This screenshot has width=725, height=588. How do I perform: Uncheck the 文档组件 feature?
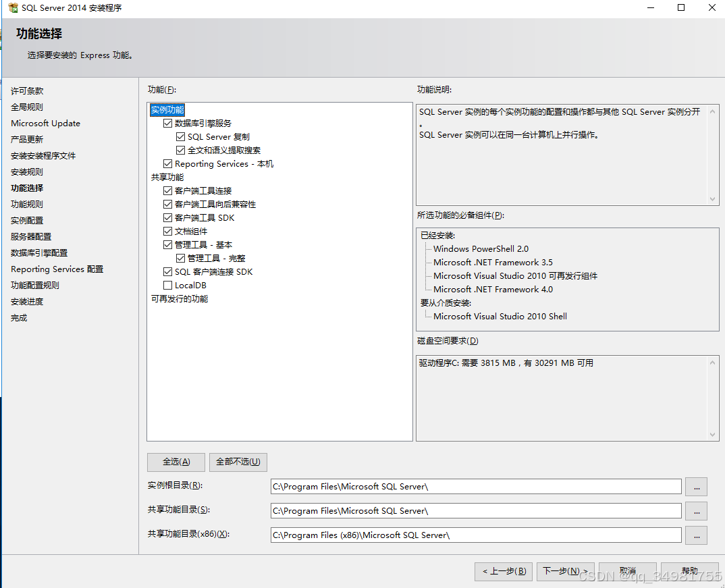tap(167, 231)
